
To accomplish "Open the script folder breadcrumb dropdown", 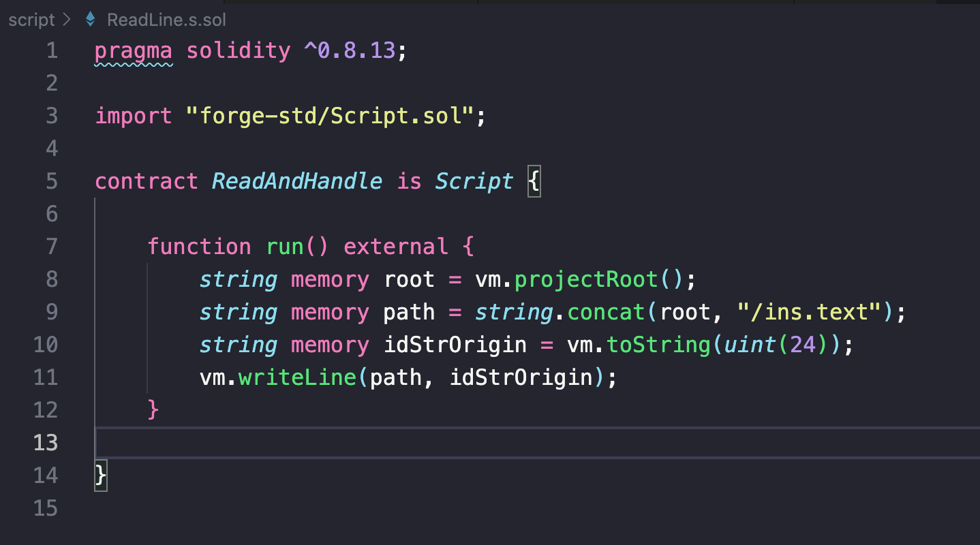I will point(31,19).
